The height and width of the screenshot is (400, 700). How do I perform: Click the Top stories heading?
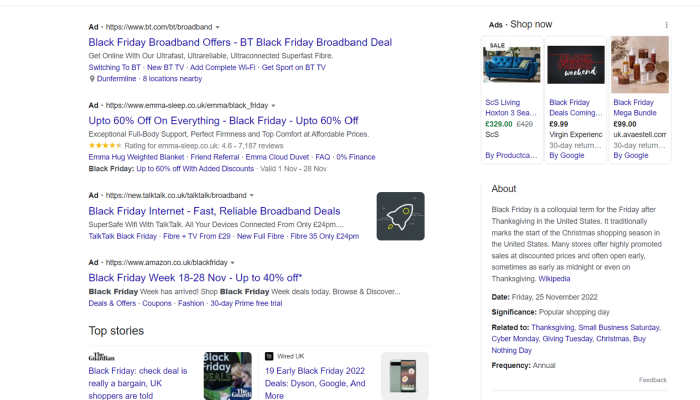click(x=116, y=331)
